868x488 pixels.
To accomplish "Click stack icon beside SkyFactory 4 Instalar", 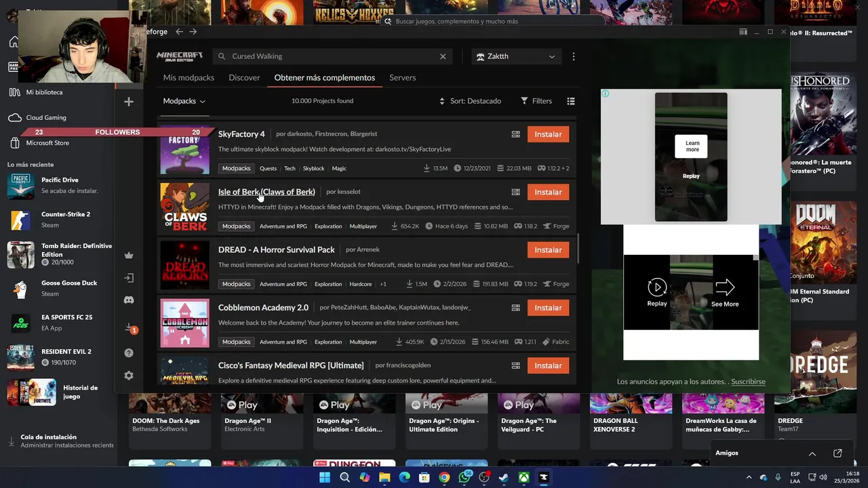I will [515, 134].
